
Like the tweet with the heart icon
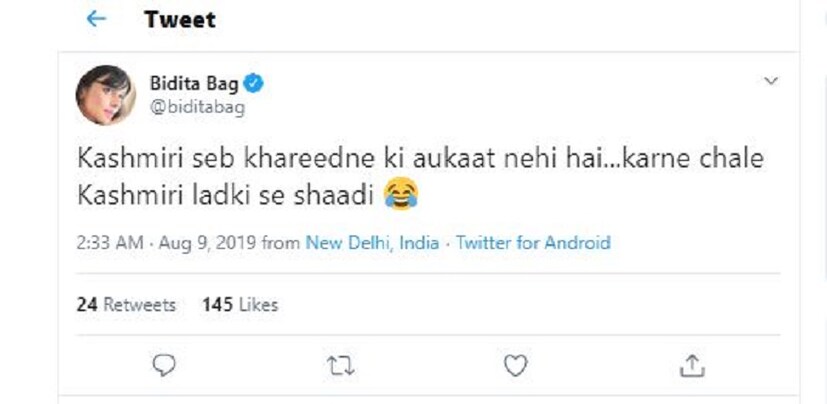(515, 367)
